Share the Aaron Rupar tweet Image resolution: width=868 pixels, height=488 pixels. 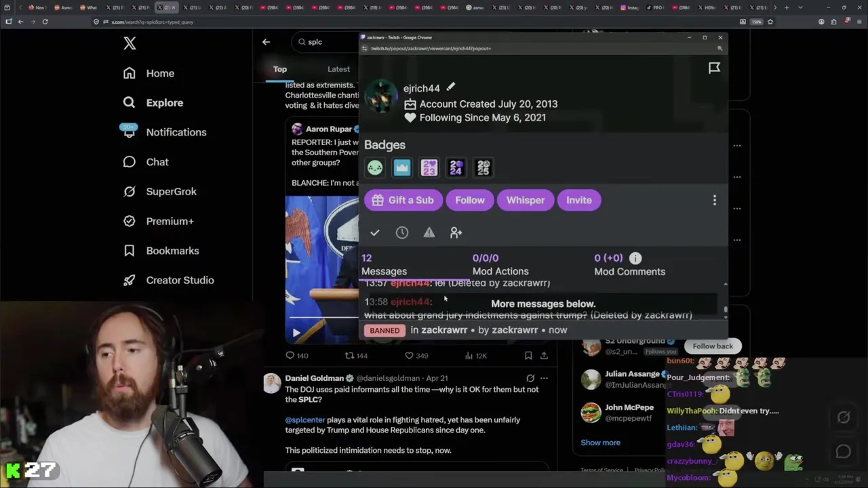point(544,355)
